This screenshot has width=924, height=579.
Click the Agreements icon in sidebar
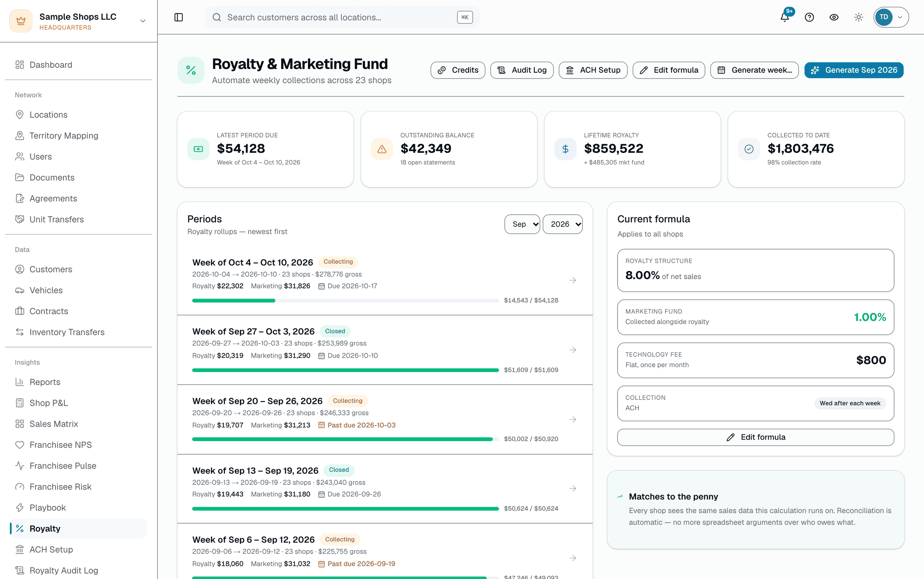coord(20,198)
